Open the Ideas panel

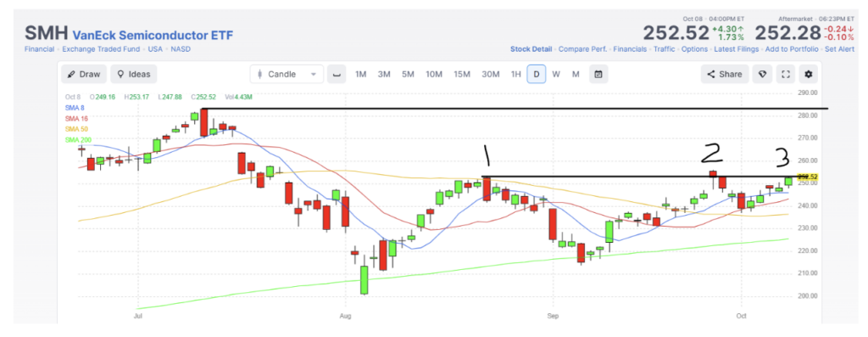(133, 74)
